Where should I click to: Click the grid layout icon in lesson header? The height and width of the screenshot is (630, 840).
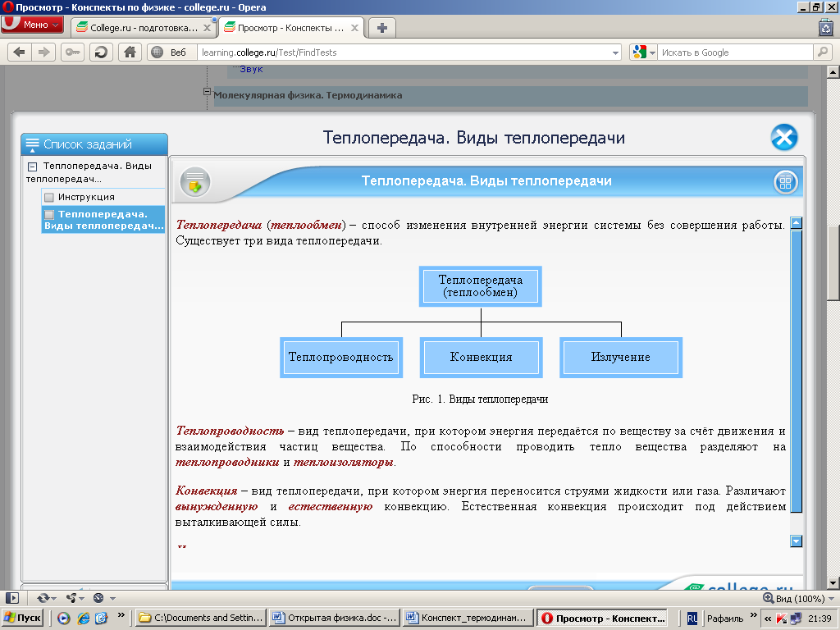point(785,182)
